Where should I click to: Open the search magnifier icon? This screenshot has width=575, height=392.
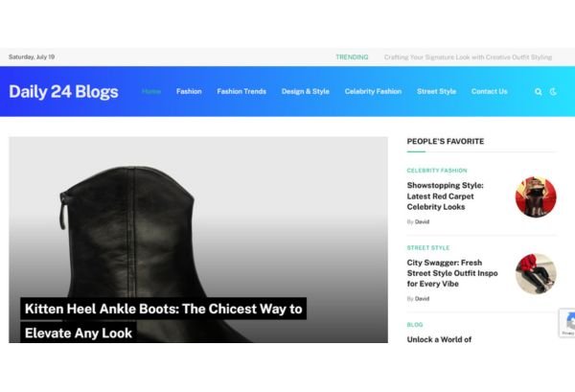point(538,92)
